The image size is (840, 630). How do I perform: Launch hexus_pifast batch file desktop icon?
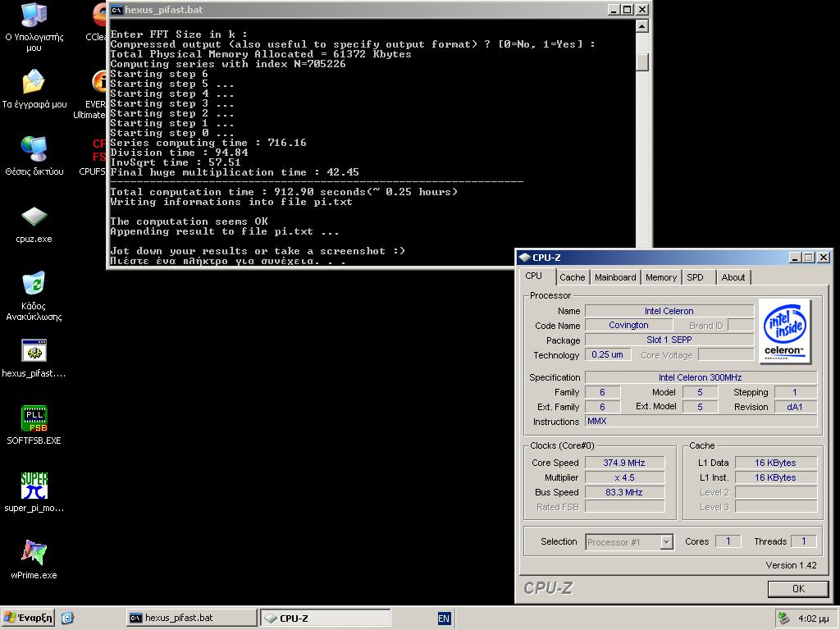tap(34, 351)
